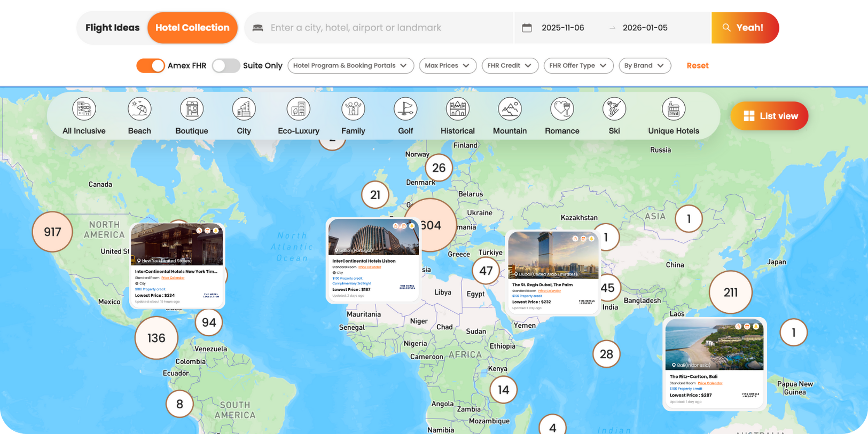Open the 47 hotel cluster near Türkiye

click(486, 271)
